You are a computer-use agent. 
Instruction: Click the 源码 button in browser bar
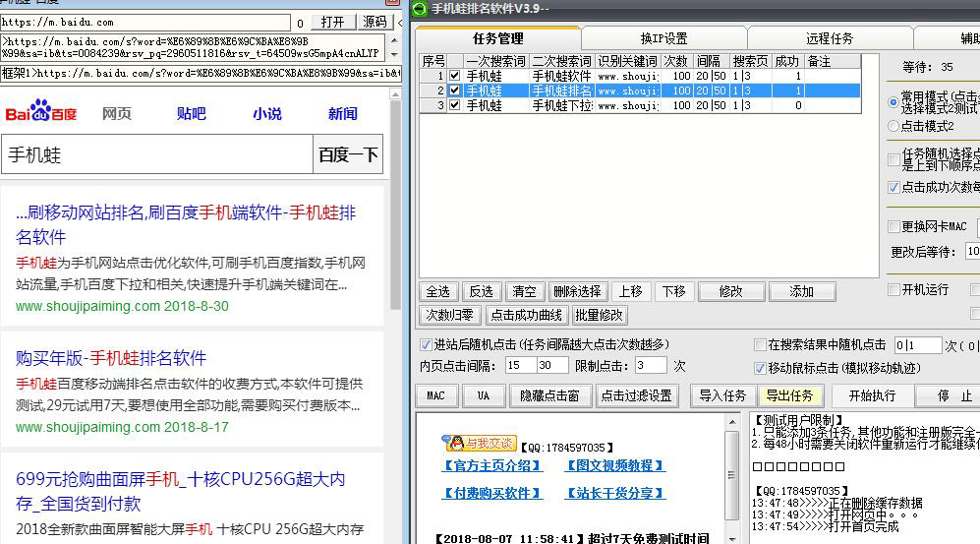click(375, 22)
